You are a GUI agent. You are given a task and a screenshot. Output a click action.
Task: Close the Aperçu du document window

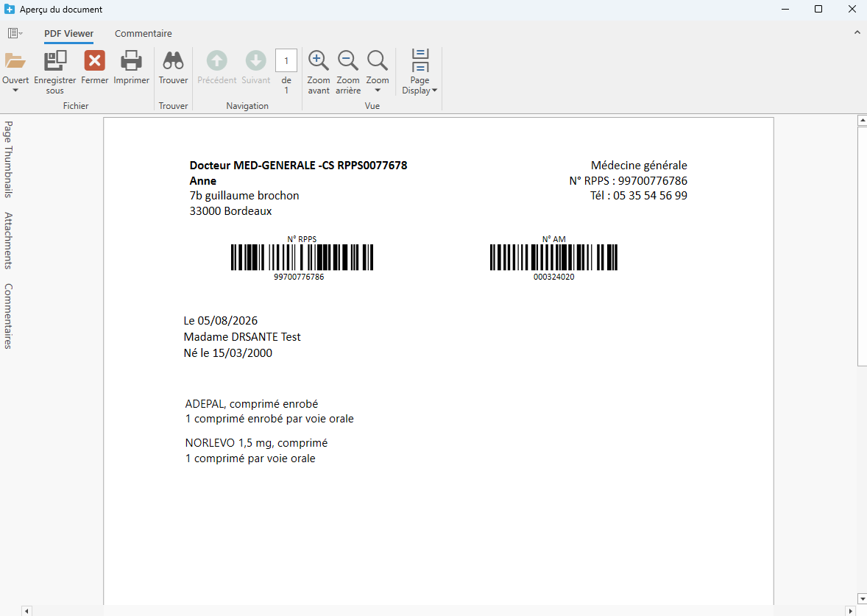coord(852,9)
